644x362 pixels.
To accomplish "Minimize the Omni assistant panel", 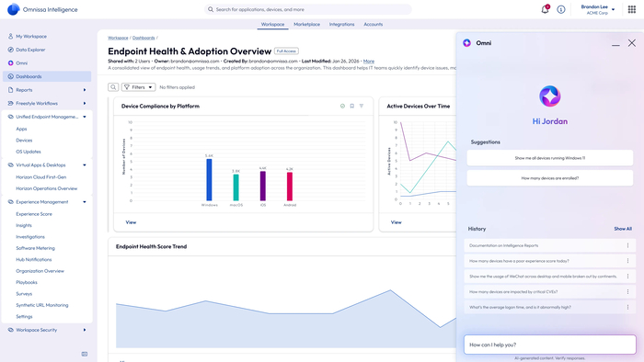I will pyautogui.click(x=615, y=44).
